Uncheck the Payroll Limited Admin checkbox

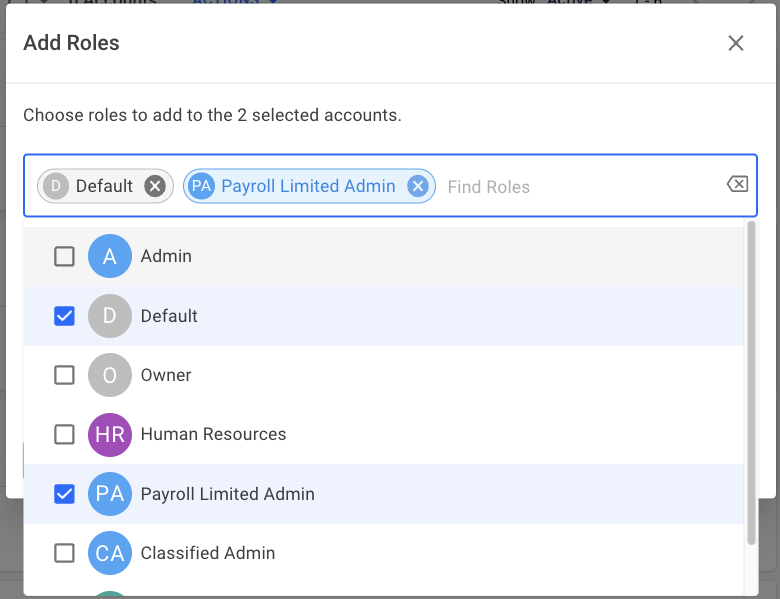(64, 494)
